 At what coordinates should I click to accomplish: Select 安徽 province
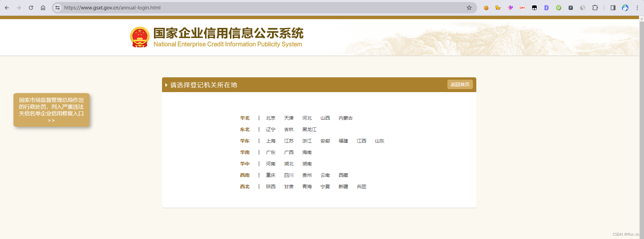[x=325, y=141]
